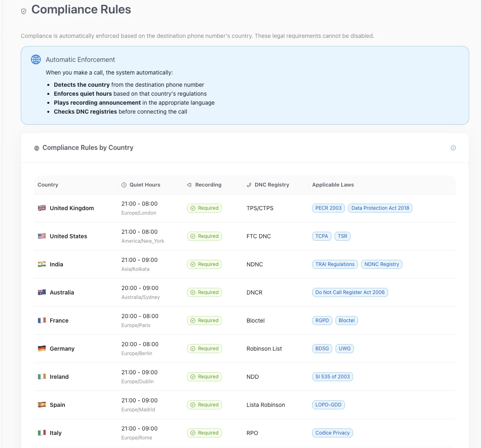Click the America/New_York timezone text
This screenshot has height=448, width=481.
(x=143, y=241)
